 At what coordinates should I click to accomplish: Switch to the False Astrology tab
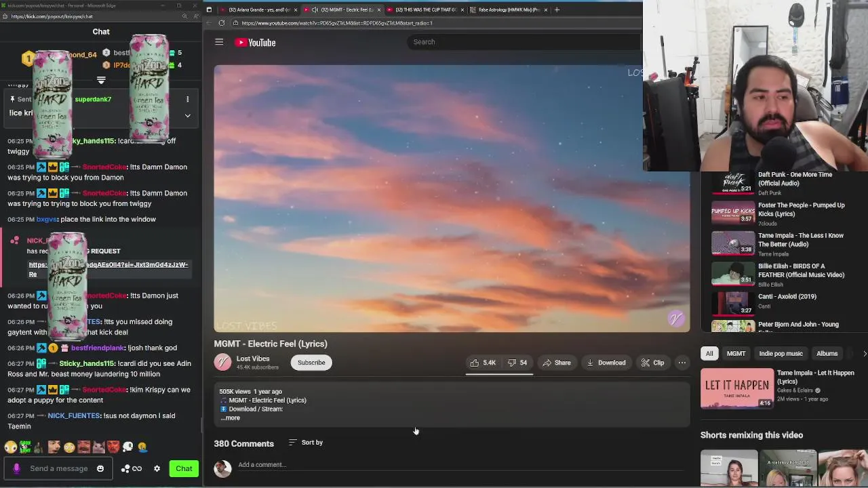tap(509, 9)
